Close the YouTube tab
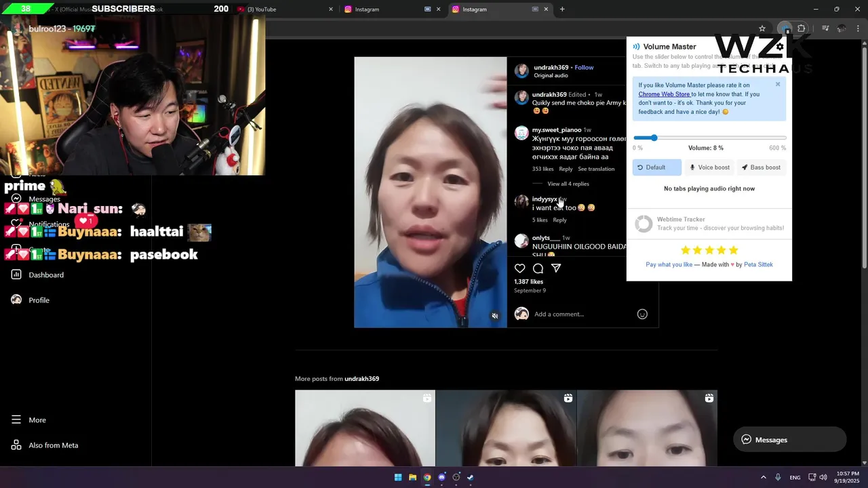This screenshot has height=488, width=868. (x=331, y=9)
